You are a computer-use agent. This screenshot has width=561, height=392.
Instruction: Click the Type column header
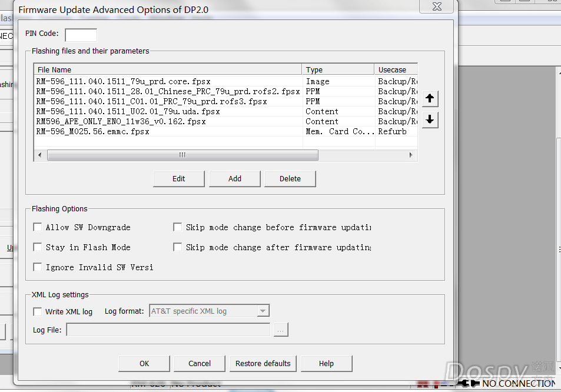[338, 69]
